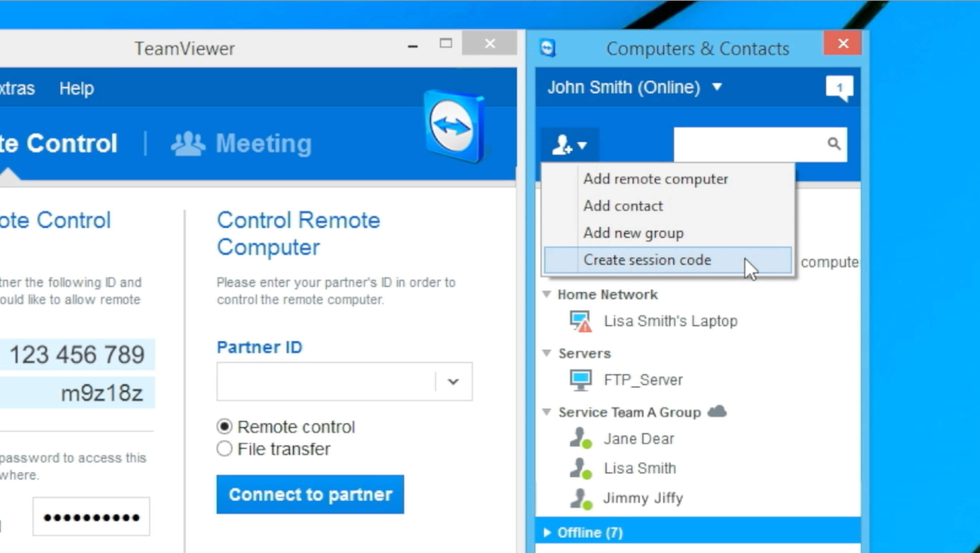Click Add contact menu option
This screenshot has width=980, height=553.
622,206
